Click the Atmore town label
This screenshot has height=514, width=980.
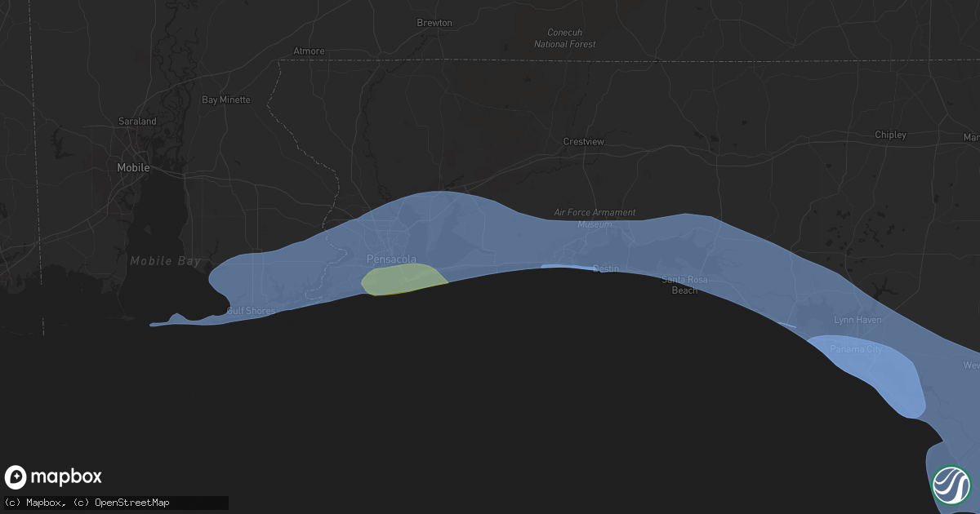pyautogui.click(x=309, y=51)
